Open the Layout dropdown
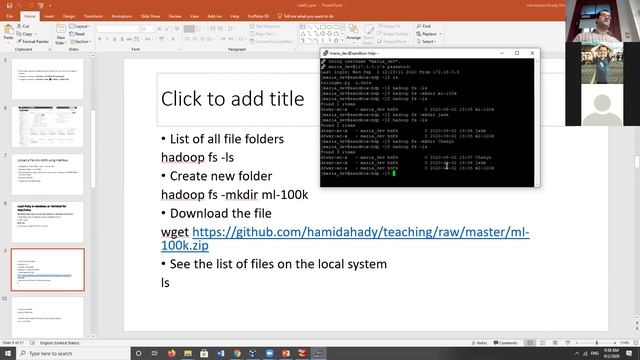The width and height of the screenshot is (640, 360). 80,26
